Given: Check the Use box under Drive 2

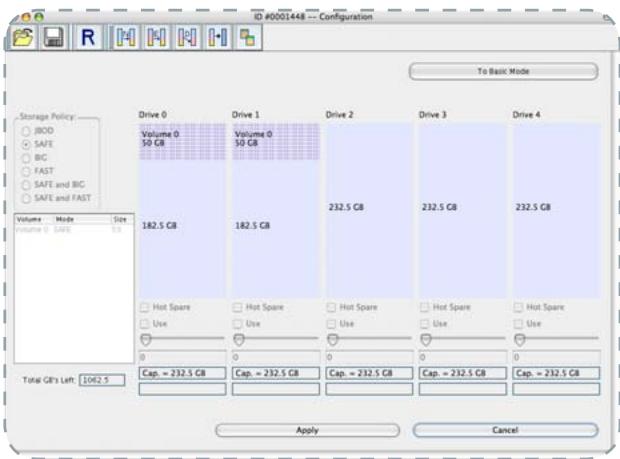Looking at the screenshot, I should pos(331,324).
